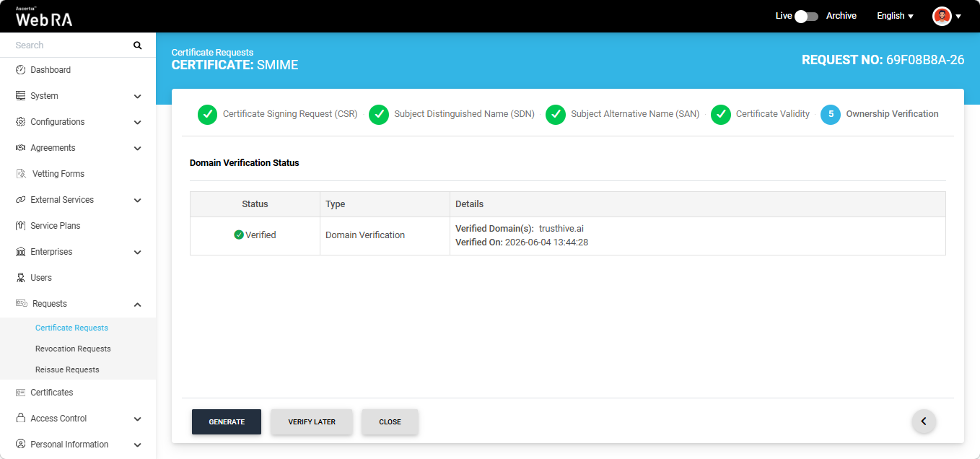This screenshot has width=980, height=459.
Task: Click Certificate Validity step green checkmark
Action: click(x=721, y=114)
